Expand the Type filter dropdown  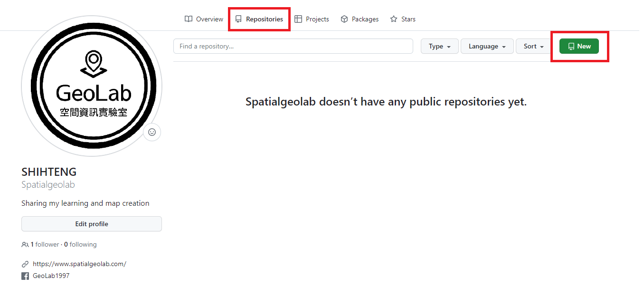pos(439,47)
